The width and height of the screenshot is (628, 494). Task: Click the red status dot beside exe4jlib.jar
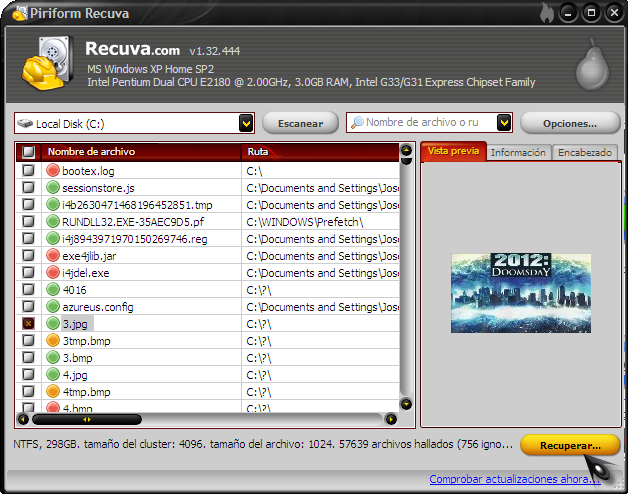(53, 255)
